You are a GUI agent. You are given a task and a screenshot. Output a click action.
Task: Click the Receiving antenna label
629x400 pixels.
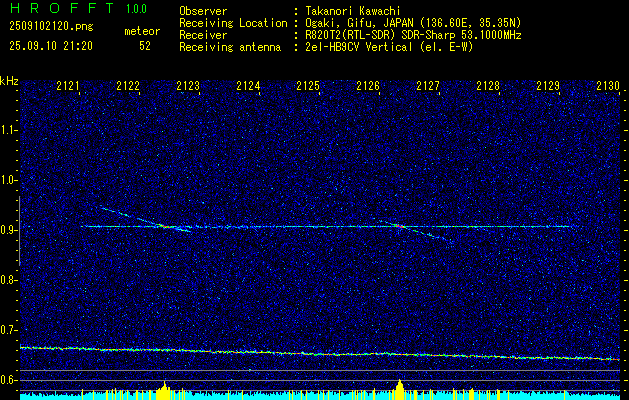[x=230, y=47]
